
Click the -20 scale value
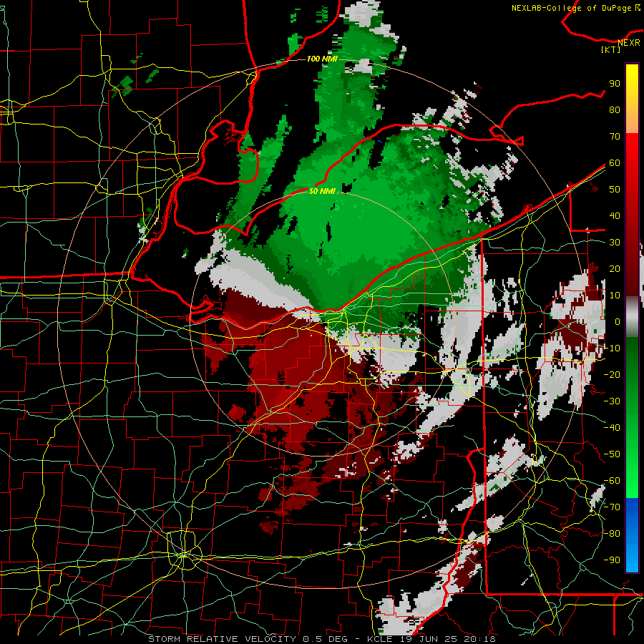coord(612,374)
